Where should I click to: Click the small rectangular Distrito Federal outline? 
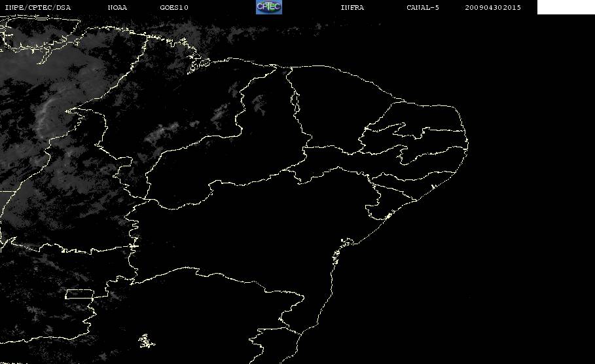(x=80, y=294)
